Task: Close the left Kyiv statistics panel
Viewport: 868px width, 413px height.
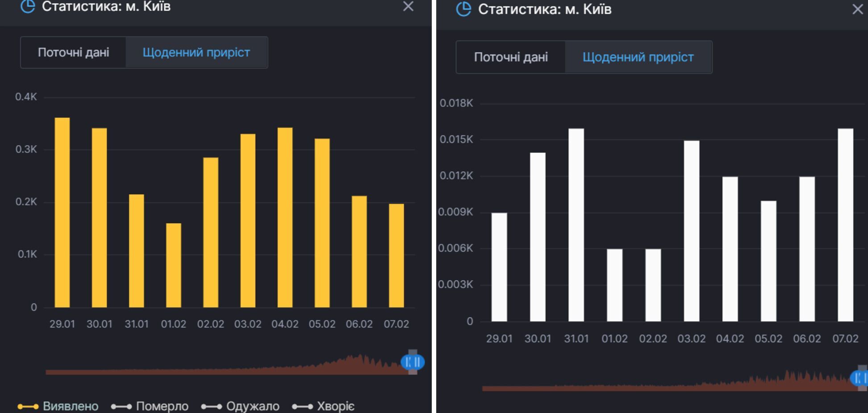Action: point(408,7)
